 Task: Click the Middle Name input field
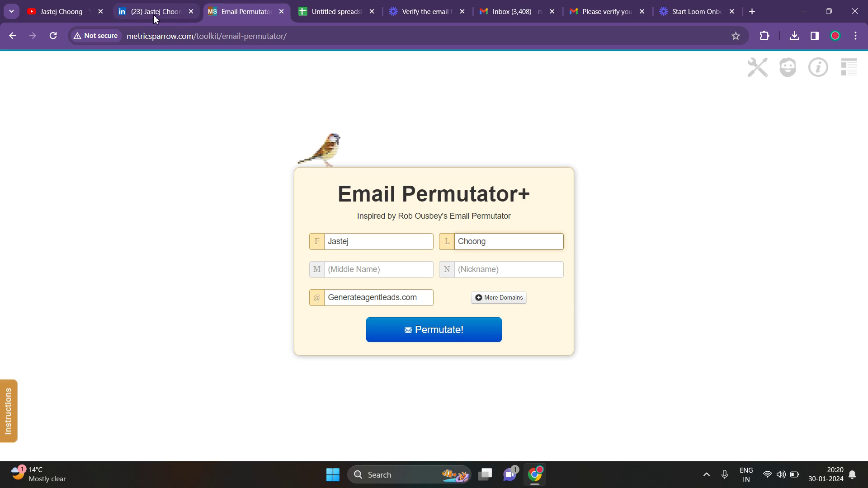(378, 269)
